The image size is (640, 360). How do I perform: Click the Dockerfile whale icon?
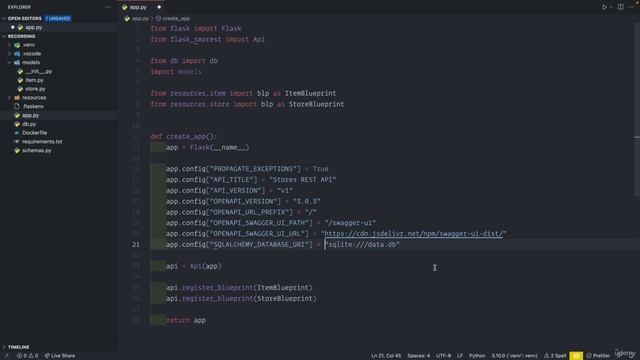[17, 133]
